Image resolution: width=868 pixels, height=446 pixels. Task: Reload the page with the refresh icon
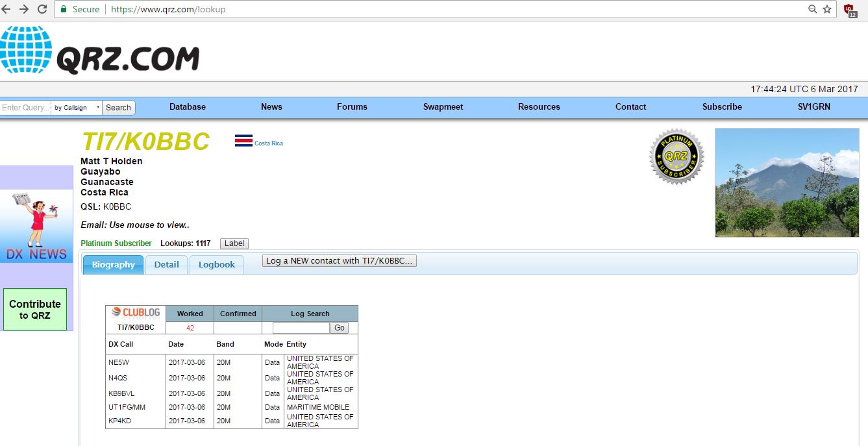pyautogui.click(x=42, y=9)
